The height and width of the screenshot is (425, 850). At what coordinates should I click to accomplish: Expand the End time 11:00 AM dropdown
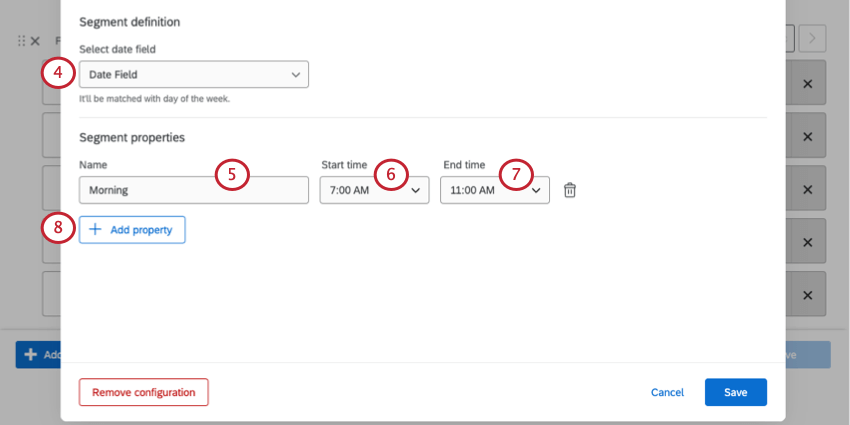click(x=494, y=190)
